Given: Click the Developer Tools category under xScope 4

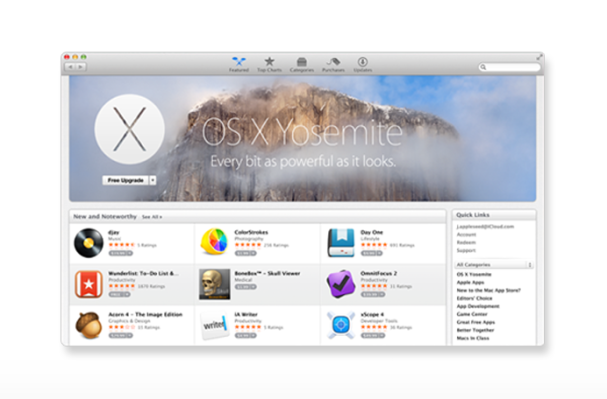Looking at the screenshot, I should 379,321.
